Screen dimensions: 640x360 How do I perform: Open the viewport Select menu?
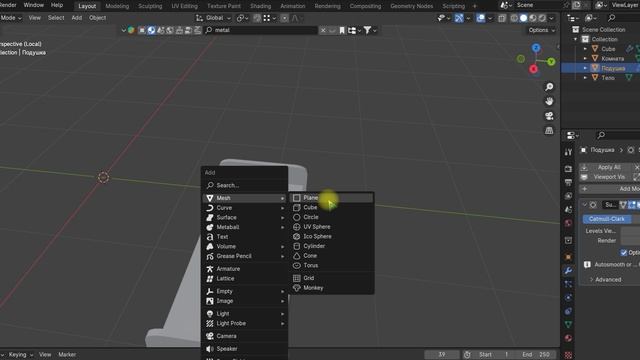pos(56,18)
